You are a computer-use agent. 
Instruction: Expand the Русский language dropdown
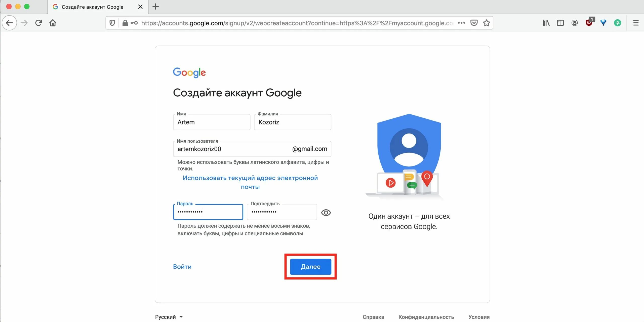pyautogui.click(x=169, y=317)
